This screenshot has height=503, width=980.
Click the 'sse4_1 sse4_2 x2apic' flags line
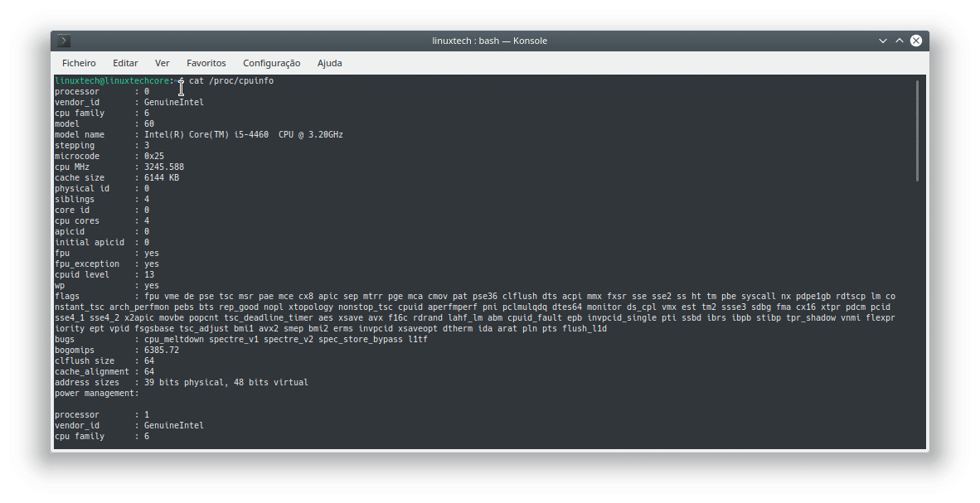[475, 318]
